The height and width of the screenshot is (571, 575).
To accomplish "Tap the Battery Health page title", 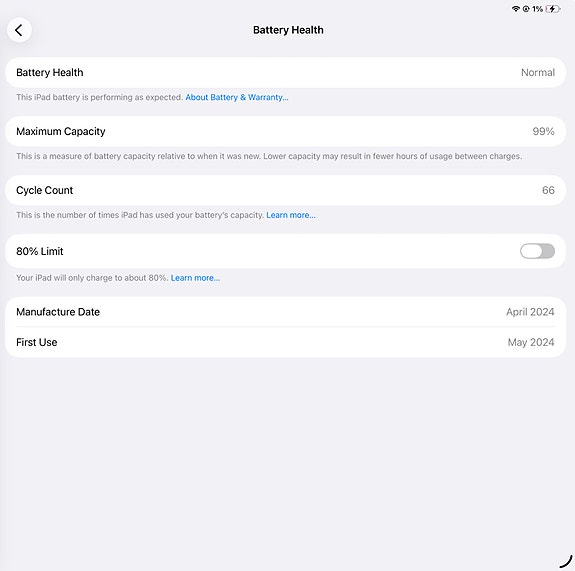I will [288, 30].
